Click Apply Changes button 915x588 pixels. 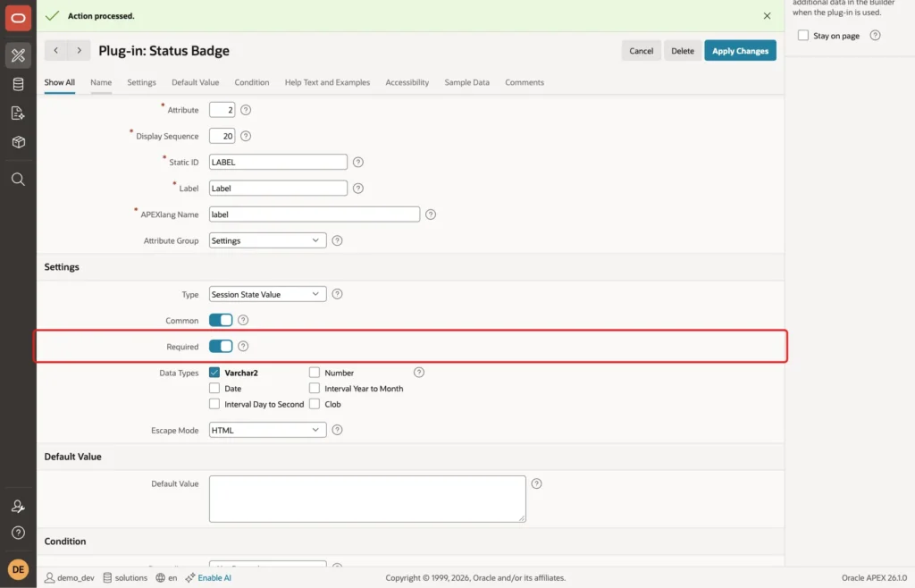tap(741, 51)
